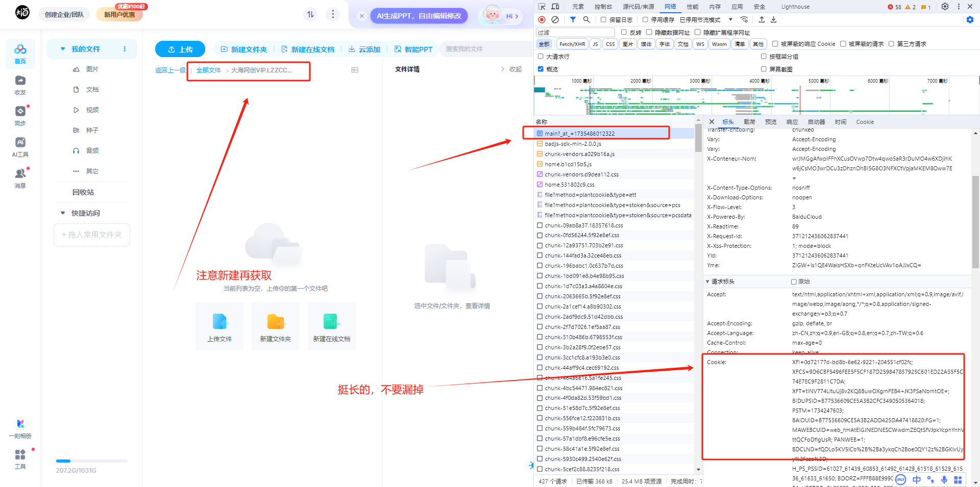The height and width of the screenshot is (487, 980).
Task: Check the 原始 checkbox in request headers
Action: point(794,281)
